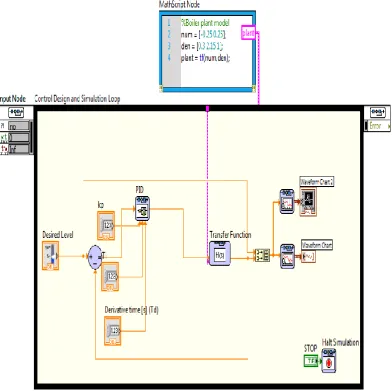Viewport: 392px width, 392px height.
Task: Click the '%Boiler plant model' comment line
Action: pyautogui.click(x=205, y=23)
